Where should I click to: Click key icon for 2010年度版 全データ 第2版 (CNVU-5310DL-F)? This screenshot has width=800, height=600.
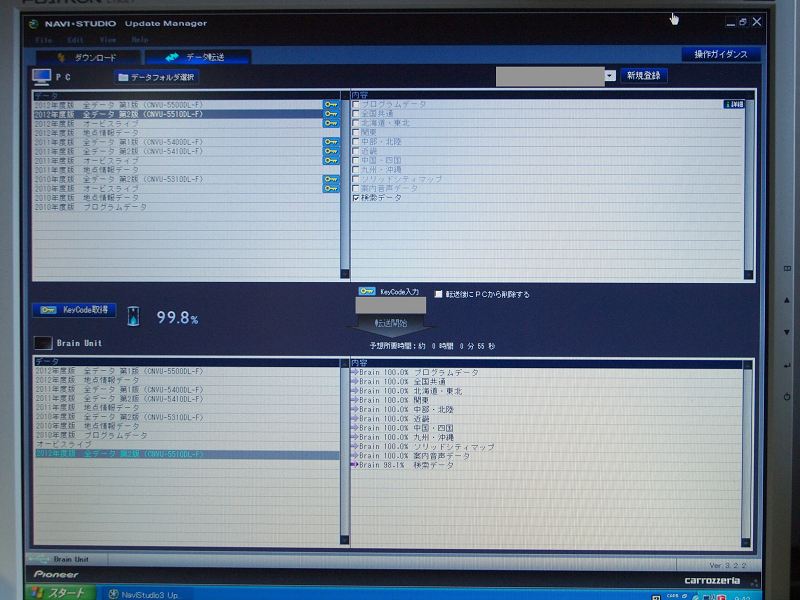point(331,179)
